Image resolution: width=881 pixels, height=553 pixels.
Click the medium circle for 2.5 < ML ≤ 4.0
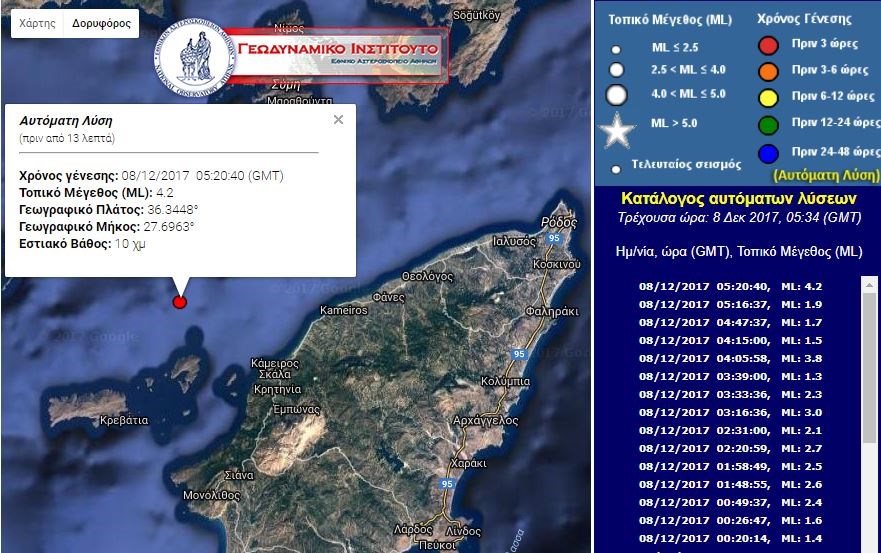pyautogui.click(x=617, y=70)
